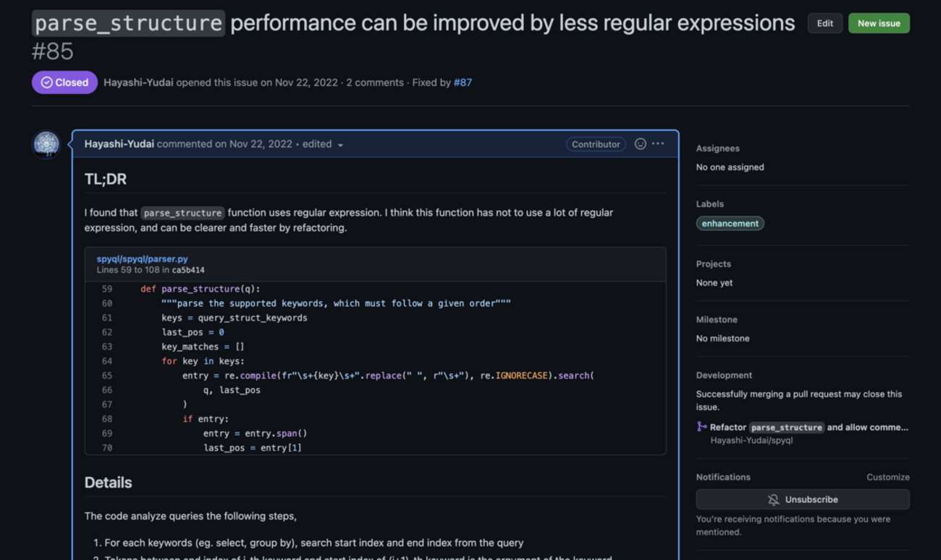This screenshot has width=941, height=560.
Task: Create a New issue
Action: click(x=879, y=23)
